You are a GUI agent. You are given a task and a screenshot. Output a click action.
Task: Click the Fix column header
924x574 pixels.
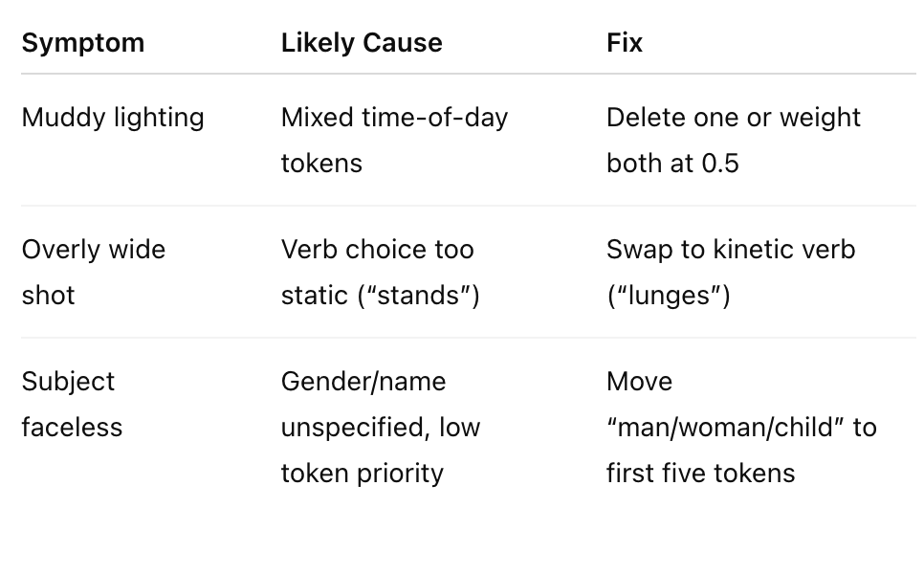[x=624, y=43]
